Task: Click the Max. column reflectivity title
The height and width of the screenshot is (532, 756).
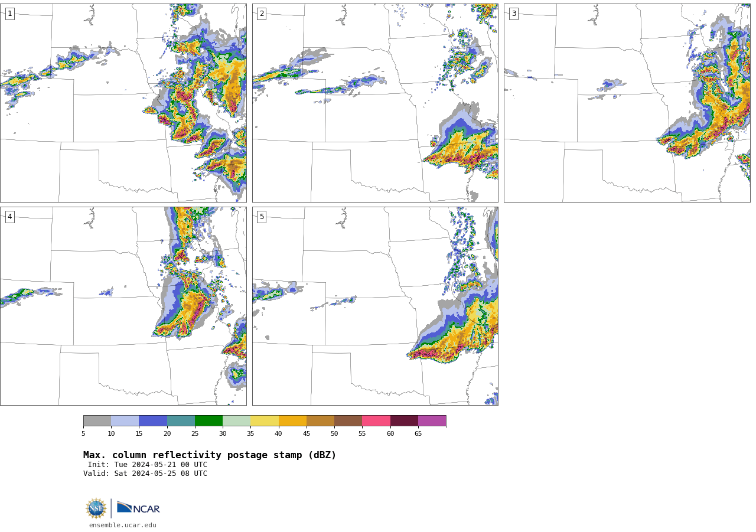Action: (x=210, y=455)
